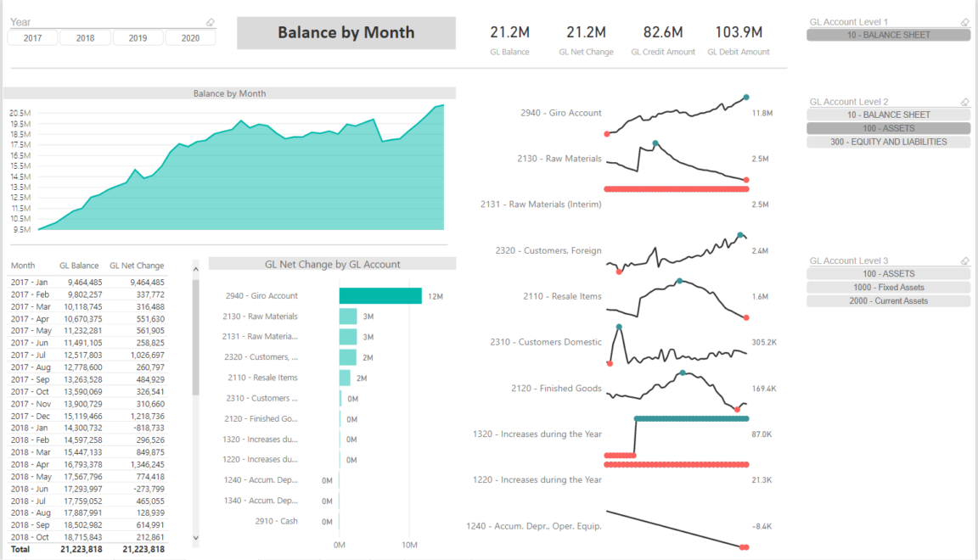
Task: Deselect "10 - BALANCE SHEET" in Level 1 slicer
Action: tap(888, 35)
